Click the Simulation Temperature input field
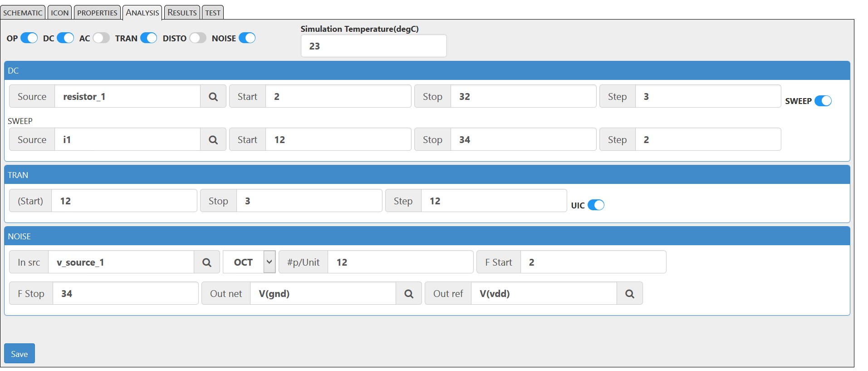The image size is (868, 371). 373,46
